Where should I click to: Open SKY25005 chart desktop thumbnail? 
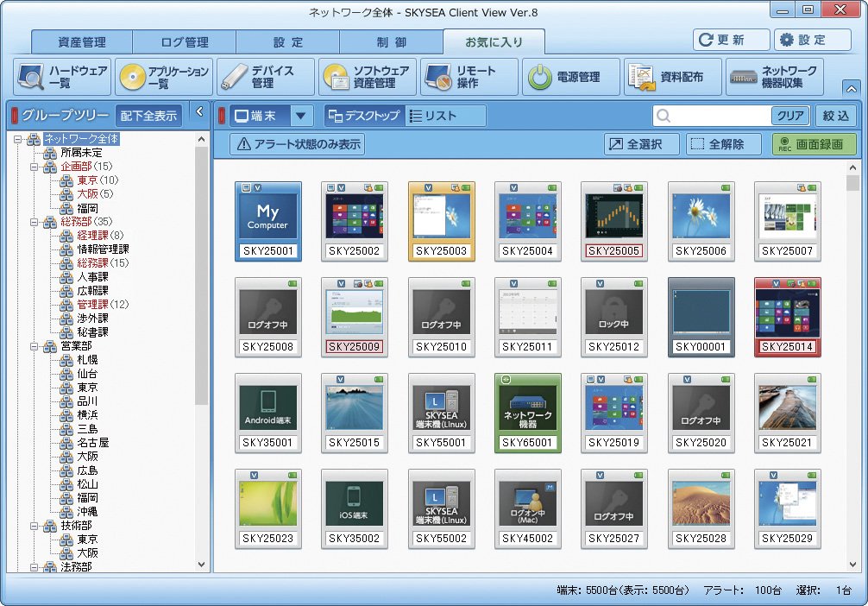(614, 222)
